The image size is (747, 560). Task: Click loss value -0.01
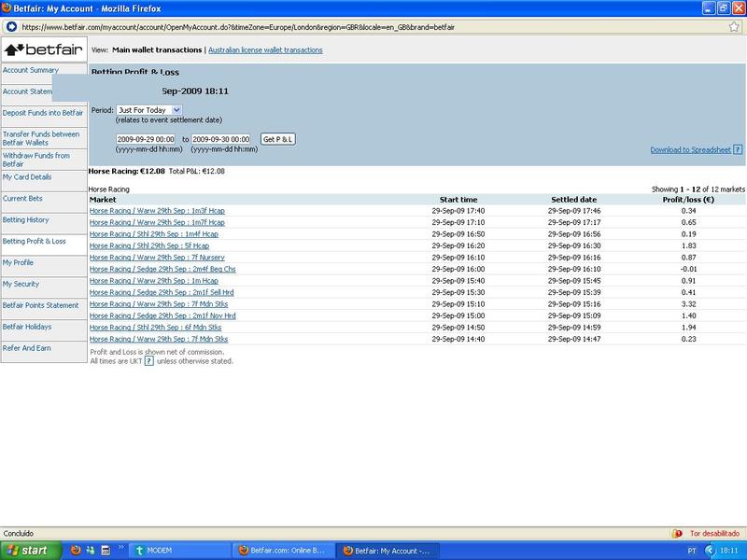(688, 269)
